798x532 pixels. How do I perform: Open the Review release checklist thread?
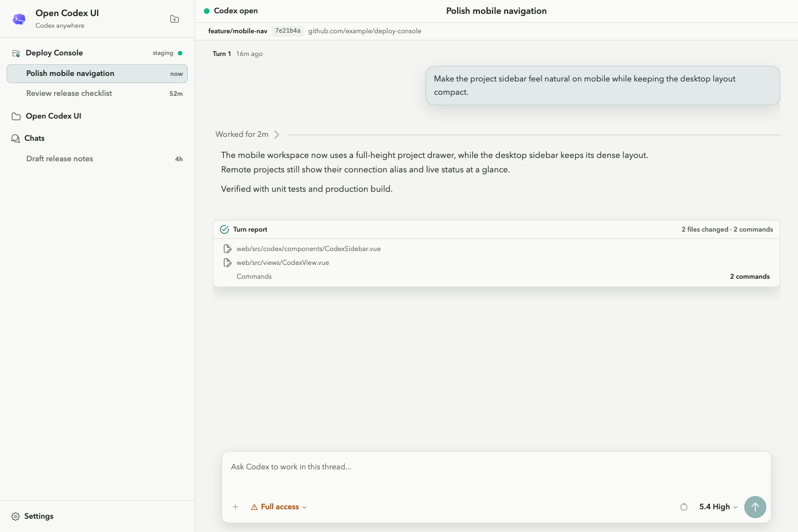pos(97,94)
